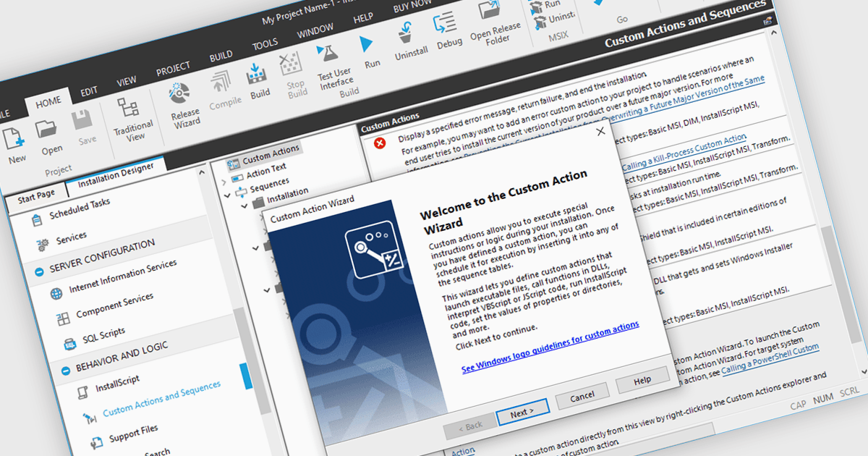Select the Sequences tree item

click(269, 185)
